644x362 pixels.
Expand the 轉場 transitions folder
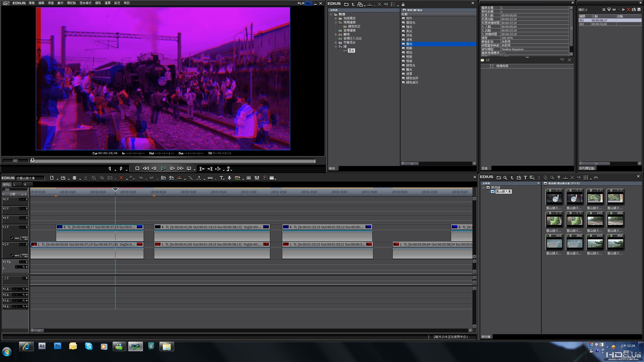336,34
